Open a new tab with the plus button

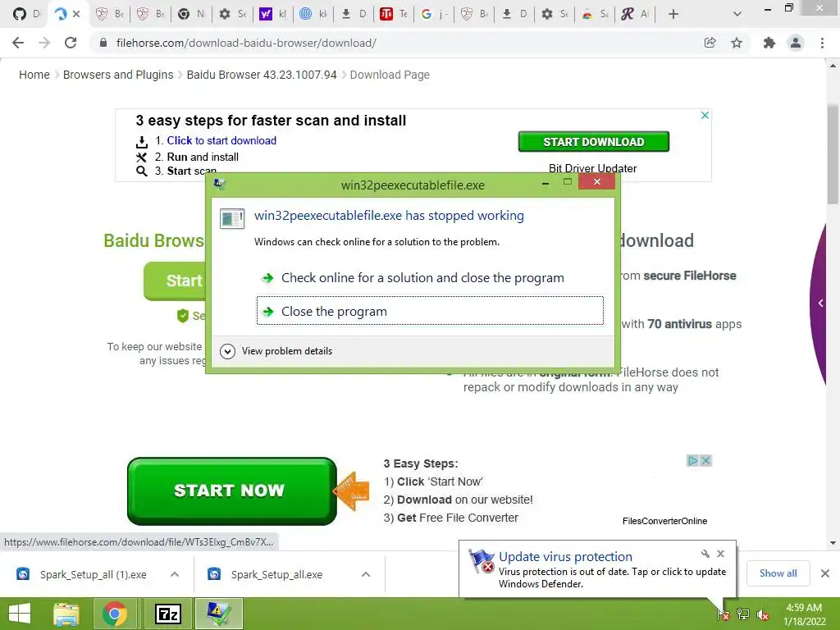pyautogui.click(x=673, y=14)
